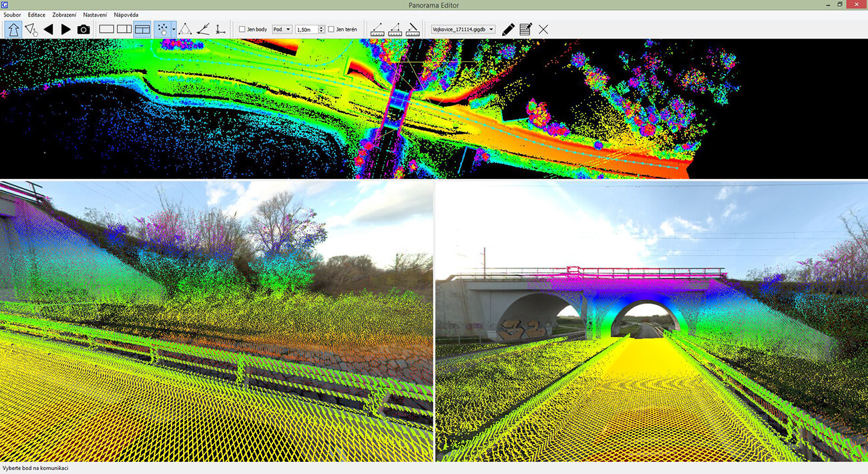The image size is (868, 474).
Task: Open the 'Pod' dropdown
Action: pyautogui.click(x=282, y=29)
